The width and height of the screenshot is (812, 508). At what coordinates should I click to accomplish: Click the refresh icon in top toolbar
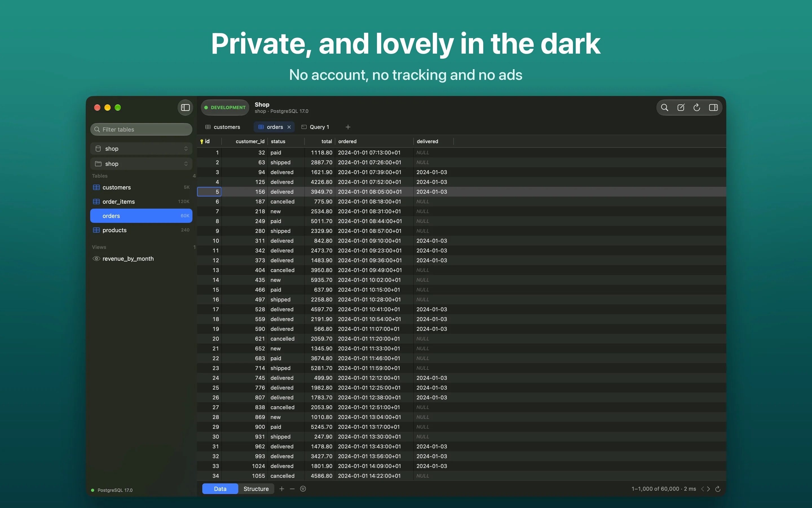pyautogui.click(x=697, y=108)
